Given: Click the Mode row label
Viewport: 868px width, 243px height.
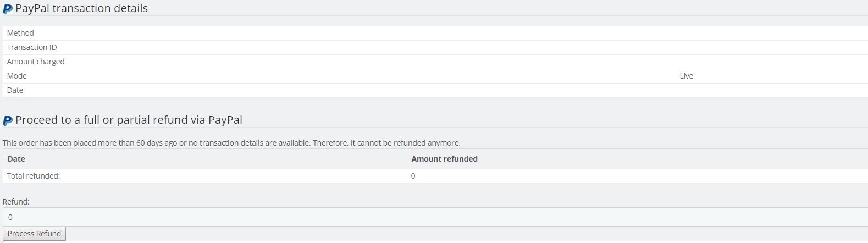Looking at the screenshot, I should [x=16, y=76].
